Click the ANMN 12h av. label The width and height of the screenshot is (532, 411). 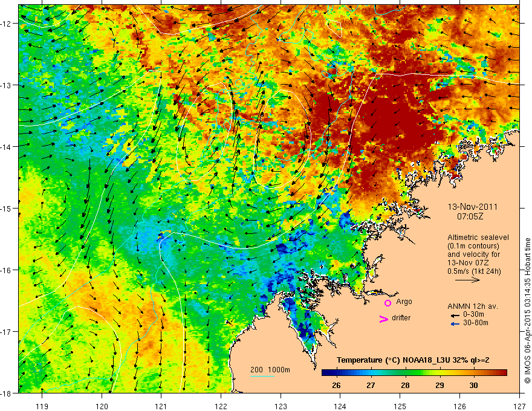pos(473,306)
